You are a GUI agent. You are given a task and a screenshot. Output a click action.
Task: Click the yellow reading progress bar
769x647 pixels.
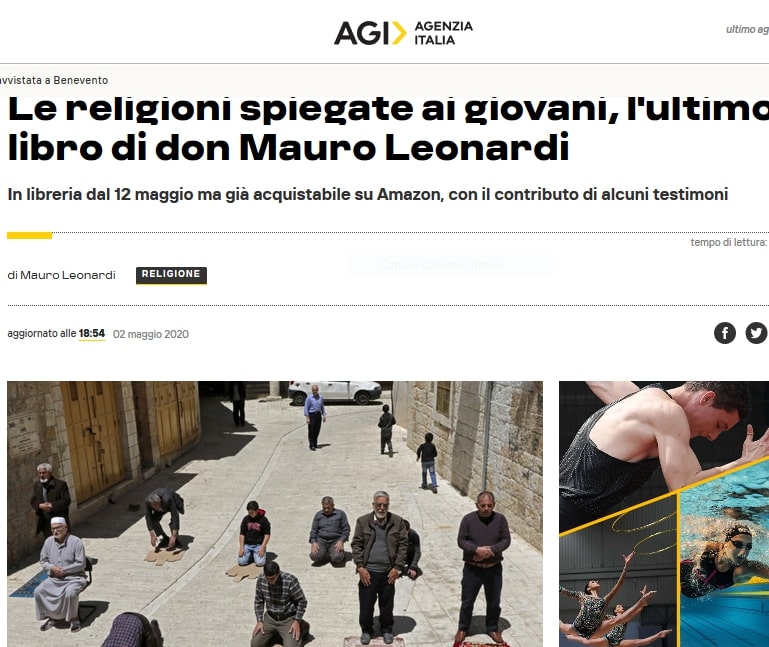pos(29,235)
